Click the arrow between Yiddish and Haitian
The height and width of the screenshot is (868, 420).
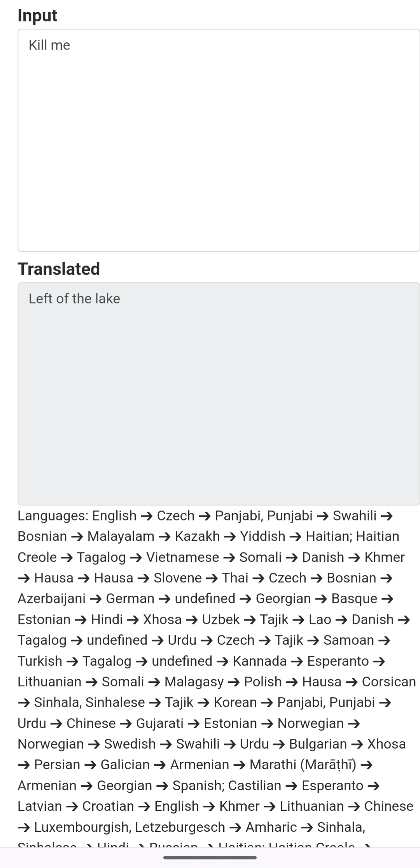tap(295, 536)
